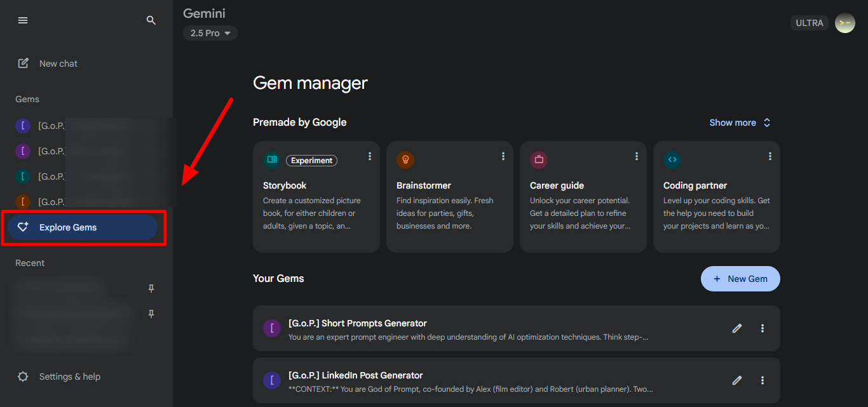
Task: Create a Gem with the New Gem button
Action: 740,278
